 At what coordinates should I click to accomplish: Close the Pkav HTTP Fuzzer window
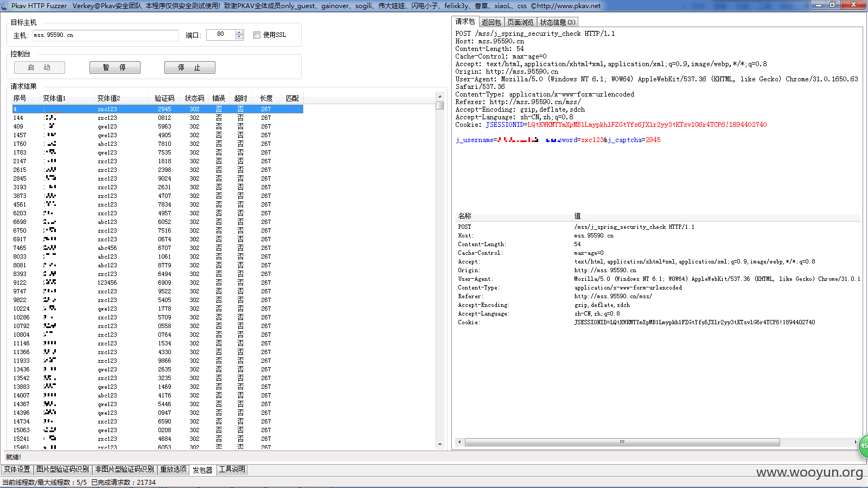[x=854, y=5]
